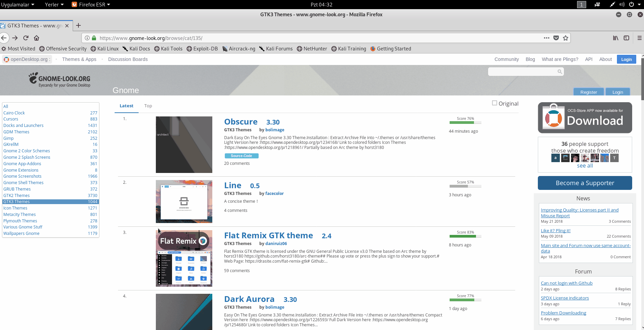Select Gnome Shell Themes category
The height and width of the screenshot is (330, 644).
pos(23,182)
